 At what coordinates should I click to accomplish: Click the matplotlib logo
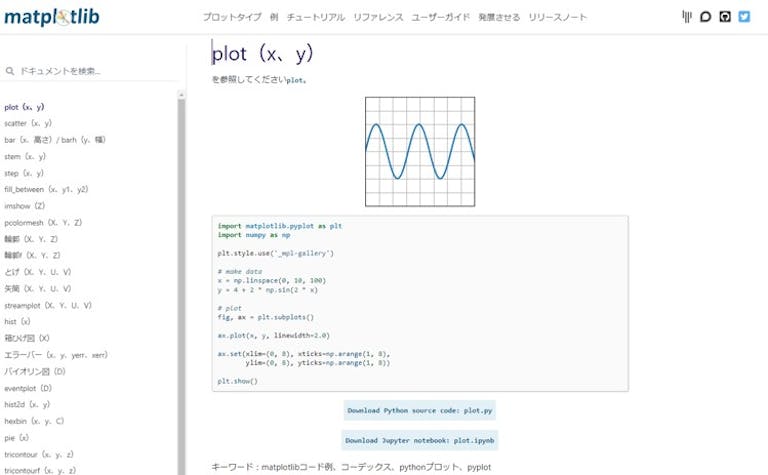[52, 17]
